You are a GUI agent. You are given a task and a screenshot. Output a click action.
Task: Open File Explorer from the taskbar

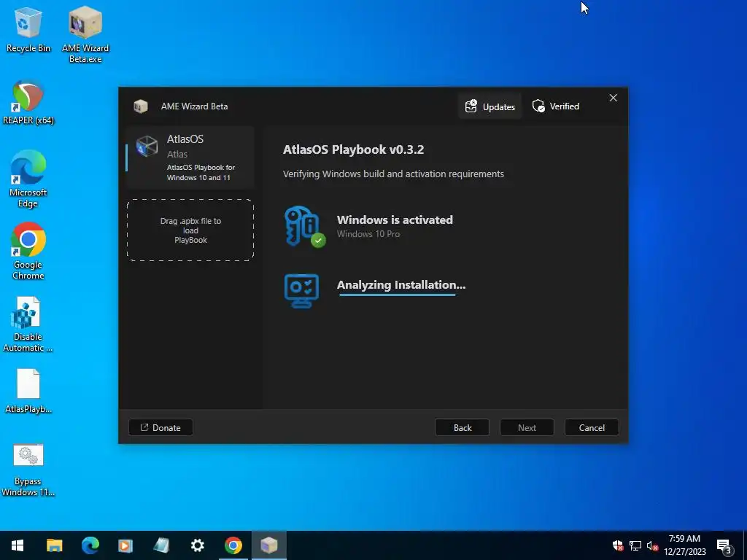click(54, 545)
